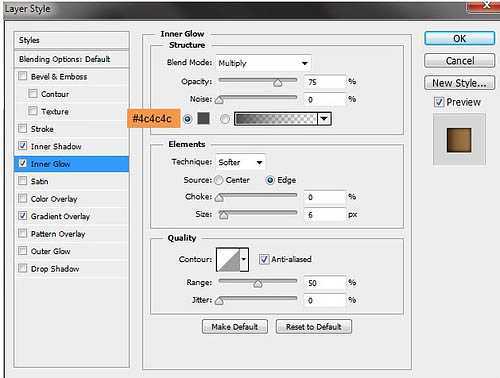500x378 pixels.
Task: Select the solid color radio button
Action: tap(188, 119)
